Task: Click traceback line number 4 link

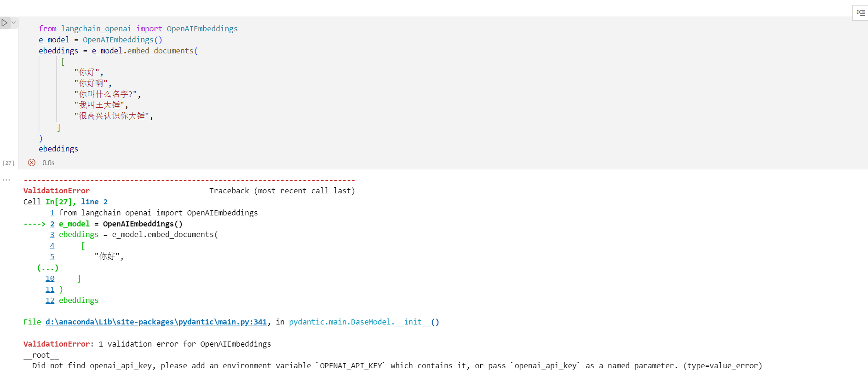Action: [x=52, y=246]
